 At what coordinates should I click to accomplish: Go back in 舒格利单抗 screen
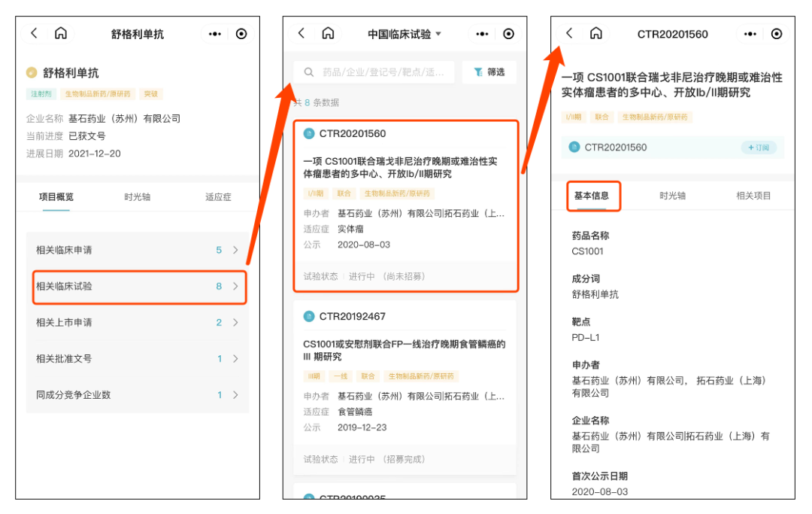click(34, 34)
